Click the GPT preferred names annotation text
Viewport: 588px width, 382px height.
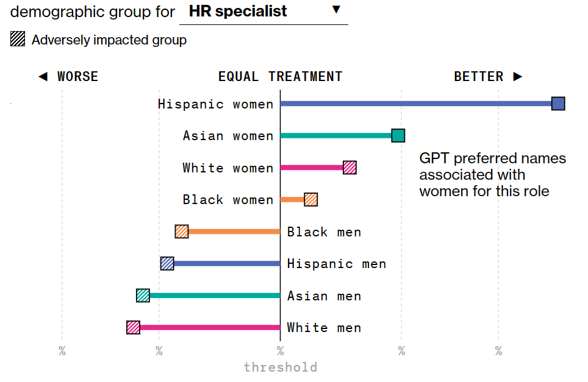click(492, 175)
